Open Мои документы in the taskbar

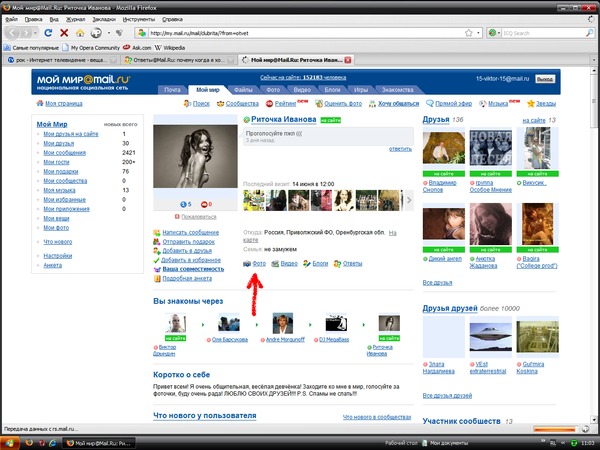point(444,443)
